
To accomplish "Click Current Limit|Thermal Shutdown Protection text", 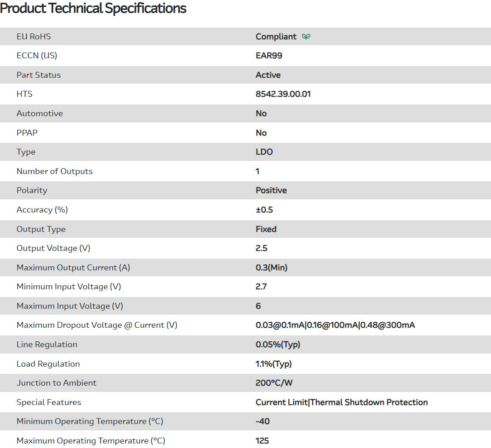I will click(x=342, y=402).
